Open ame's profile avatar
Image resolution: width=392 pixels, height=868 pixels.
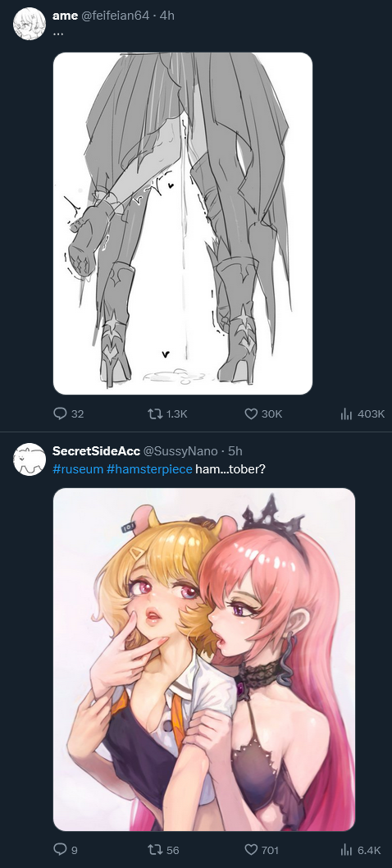(x=30, y=24)
